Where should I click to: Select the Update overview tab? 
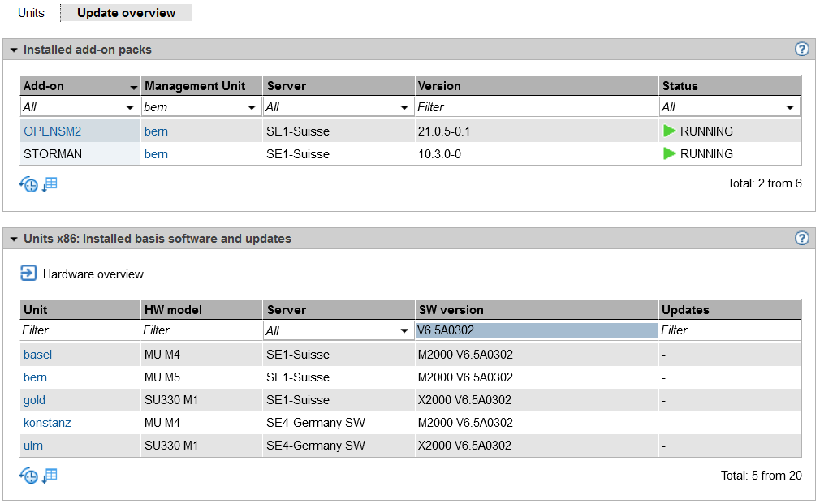pyautogui.click(x=126, y=13)
